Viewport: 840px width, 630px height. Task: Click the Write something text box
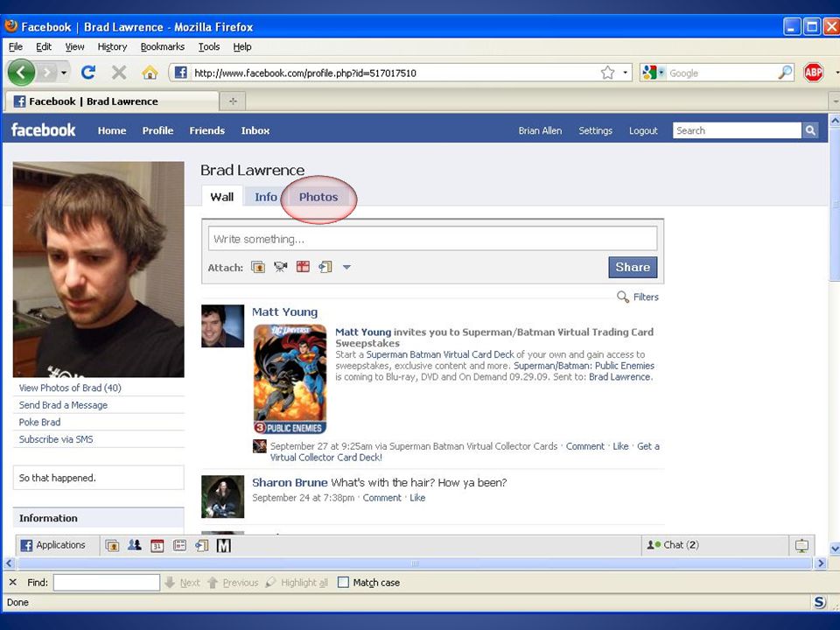(x=433, y=238)
